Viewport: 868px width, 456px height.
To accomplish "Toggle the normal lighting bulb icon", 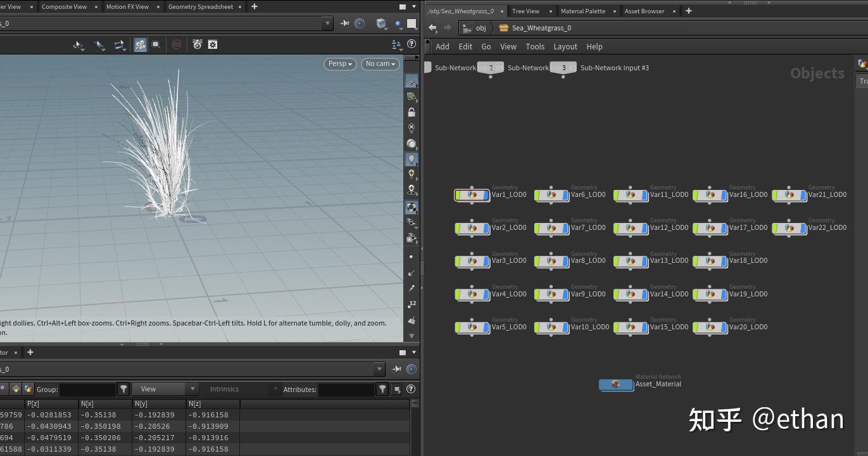I will tap(412, 159).
